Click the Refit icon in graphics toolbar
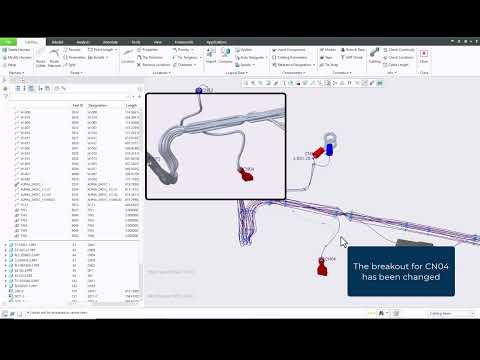 pos(246,83)
